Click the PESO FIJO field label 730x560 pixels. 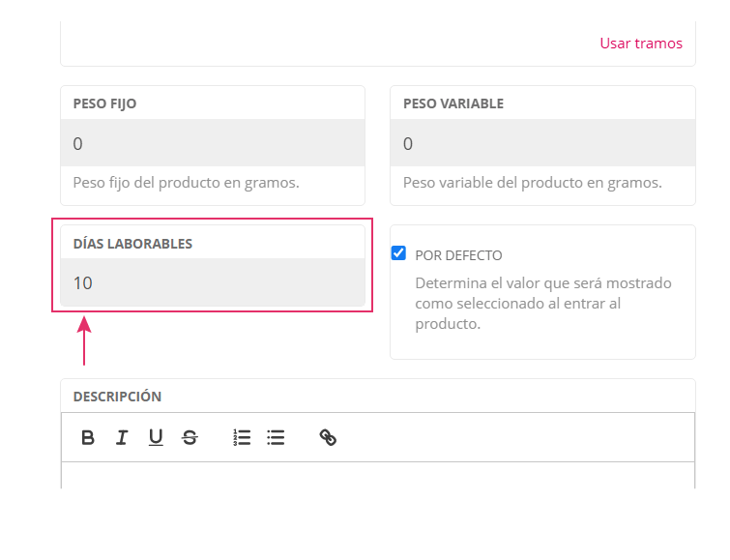(104, 103)
